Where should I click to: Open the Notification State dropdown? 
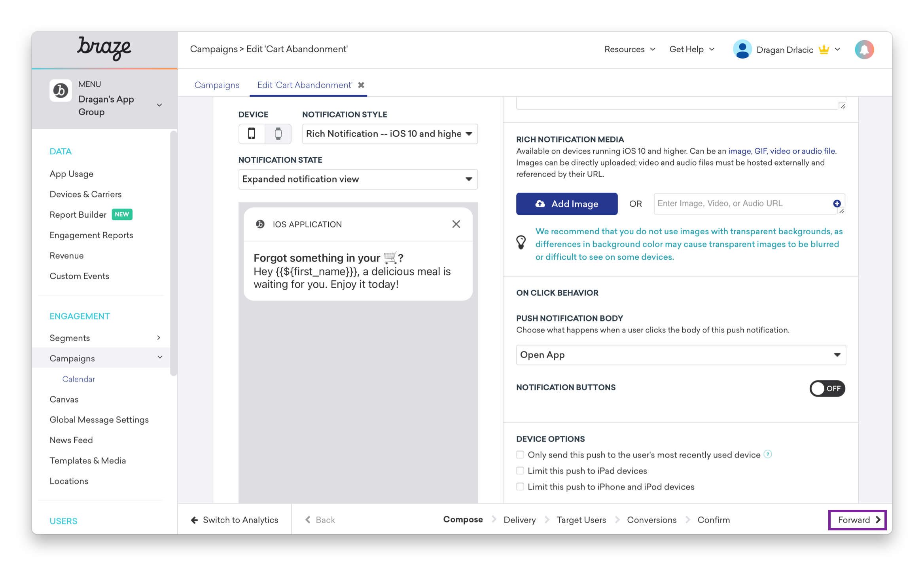pyautogui.click(x=358, y=179)
